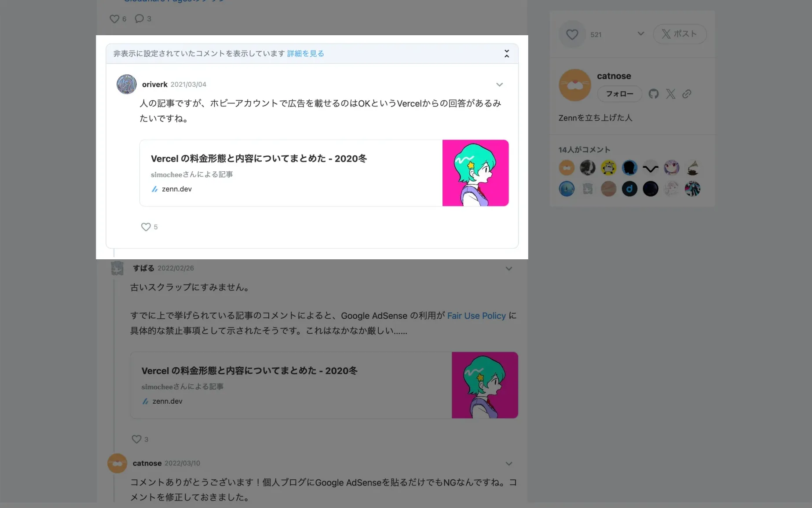Click the 詳細を見る link
The image size is (812, 508).
click(x=305, y=53)
